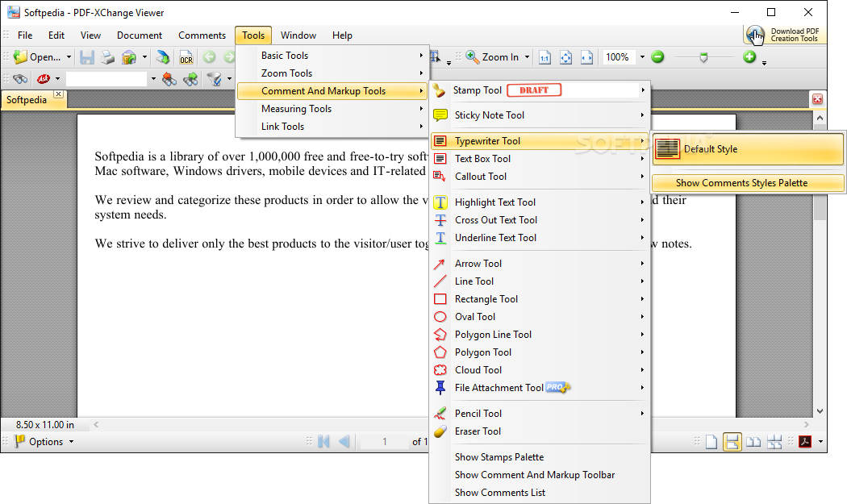847x504 pixels.
Task: Click the green plus zoom in button
Action: click(x=749, y=56)
